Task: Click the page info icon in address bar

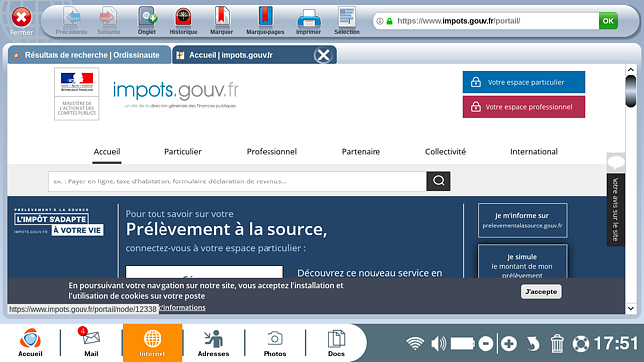Action: click(380, 21)
